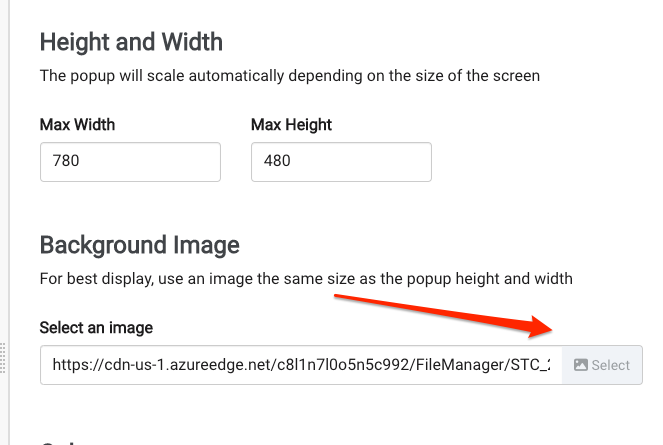The width and height of the screenshot is (663, 445).
Task: Click the dotted drag handle on left edge
Action: [3, 358]
